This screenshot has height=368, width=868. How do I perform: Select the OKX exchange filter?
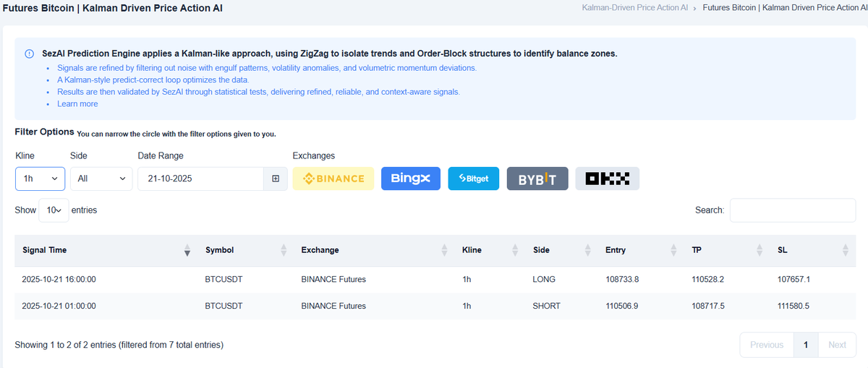pyautogui.click(x=608, y=179)
